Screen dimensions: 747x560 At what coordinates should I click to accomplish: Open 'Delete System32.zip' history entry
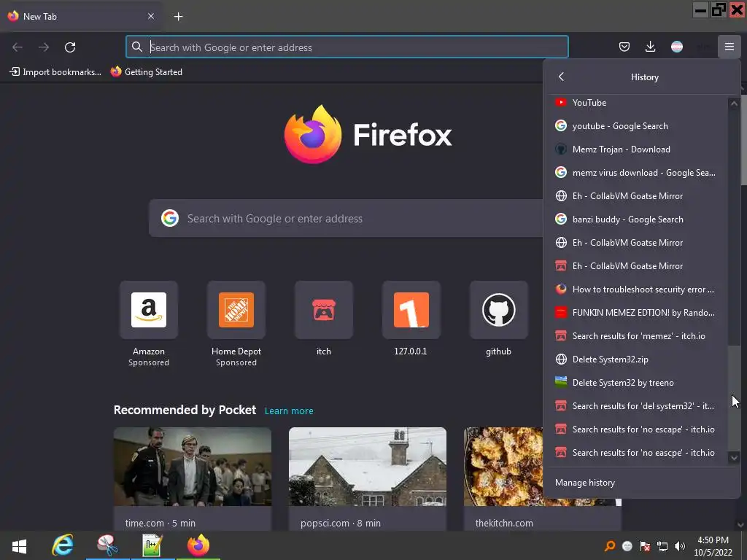(x=638, y=359)
